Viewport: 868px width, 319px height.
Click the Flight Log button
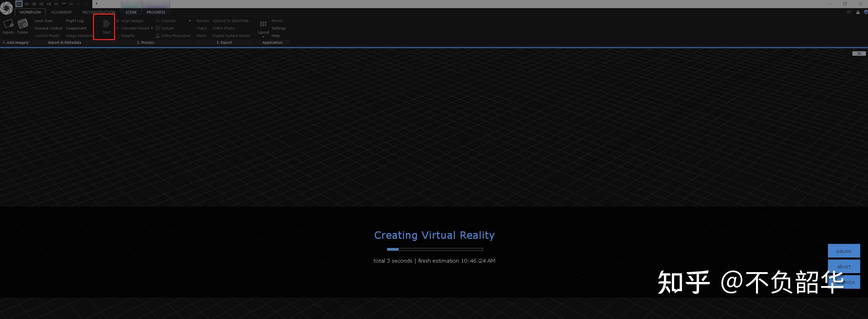pyautogui.click(x=74, y=21)
